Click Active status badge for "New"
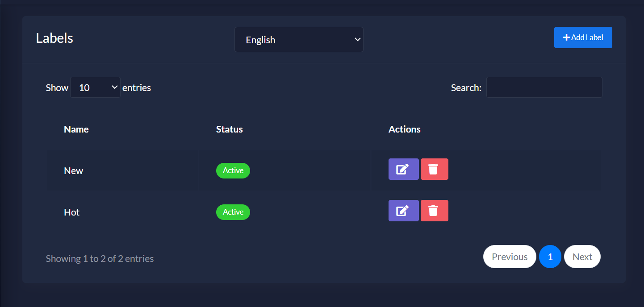The height and width of the screenshot is (307, 644). [233, 170]
